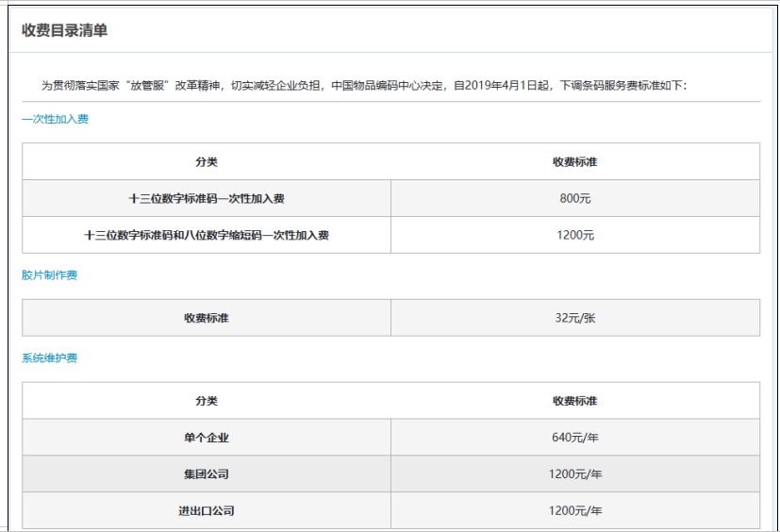Select the 系统维护费 section title
Image resolution: width=780 pixels, height=532 pixels.
49,358
